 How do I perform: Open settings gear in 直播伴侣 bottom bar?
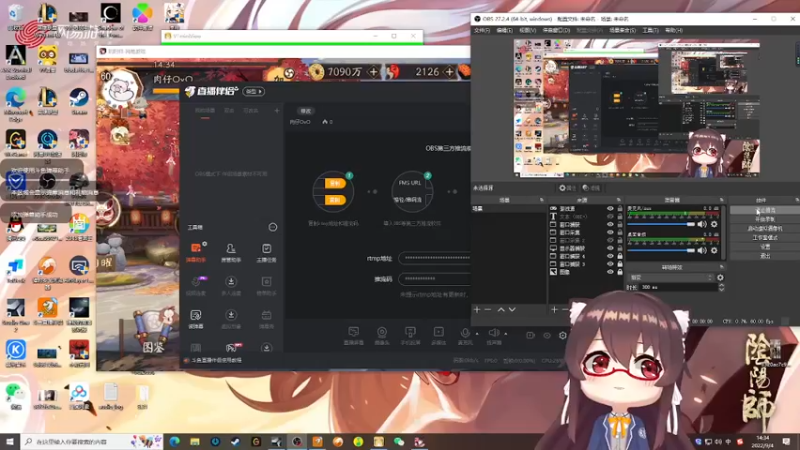point(563,335)
